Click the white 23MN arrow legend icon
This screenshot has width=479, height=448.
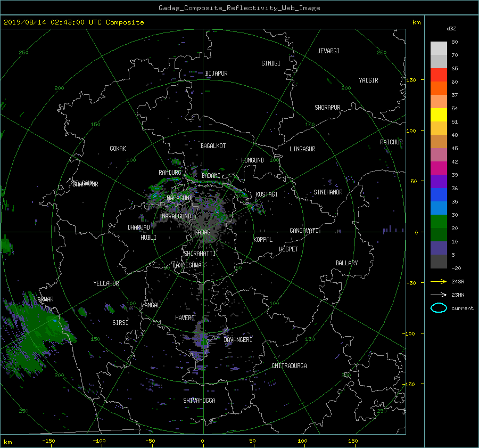[439, 295]
